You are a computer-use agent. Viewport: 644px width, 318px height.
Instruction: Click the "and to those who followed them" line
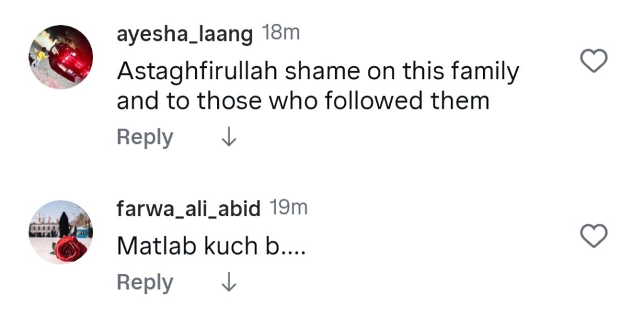click(303, 101)
